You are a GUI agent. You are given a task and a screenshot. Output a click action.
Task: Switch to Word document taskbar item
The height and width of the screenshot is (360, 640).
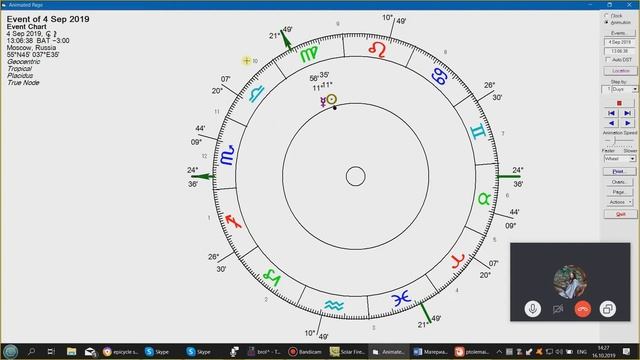click(430, 351)
